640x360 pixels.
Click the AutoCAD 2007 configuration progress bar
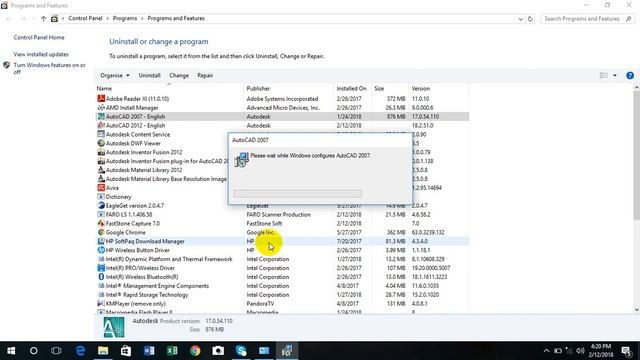coord(298,193)
